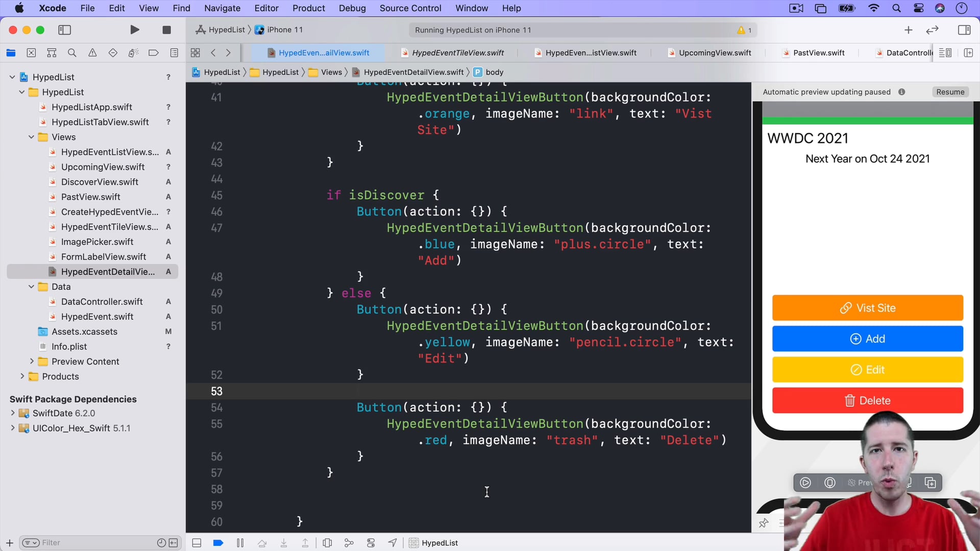This screenshot has width=980, height=551.
Task: Open the Debug navigator
Action: tap(133, 53)
